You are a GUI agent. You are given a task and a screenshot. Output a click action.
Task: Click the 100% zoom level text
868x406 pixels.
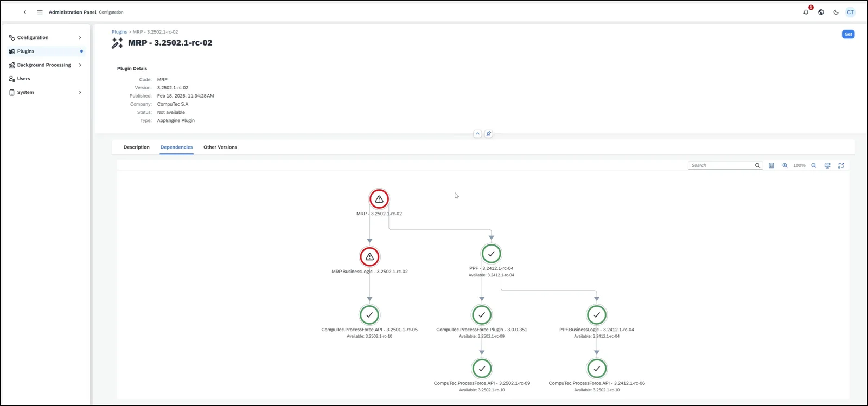[x=799, y=165]
